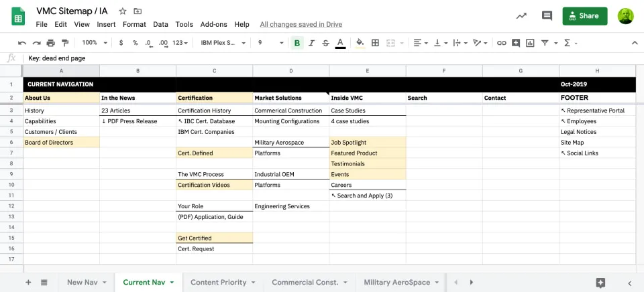Screen dimensions: 644x292
Task: Open the fill color picker
Action: coord(360,43)
